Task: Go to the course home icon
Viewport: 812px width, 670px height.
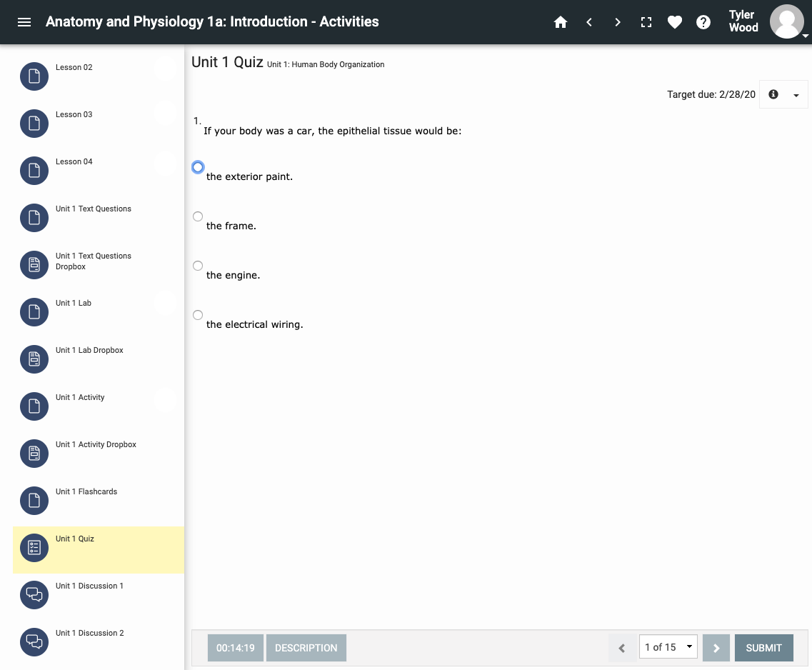Action: point(561,22)
